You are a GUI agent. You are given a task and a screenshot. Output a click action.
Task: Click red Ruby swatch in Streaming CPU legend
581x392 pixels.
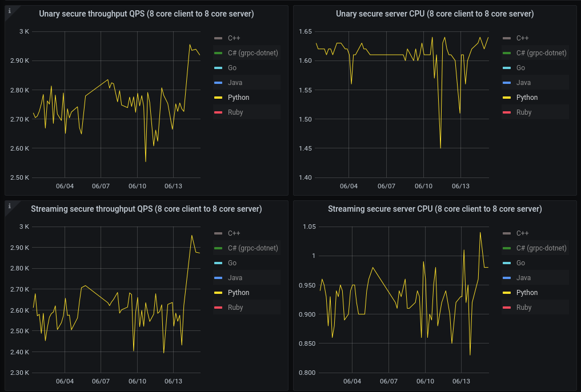(507, 307)
